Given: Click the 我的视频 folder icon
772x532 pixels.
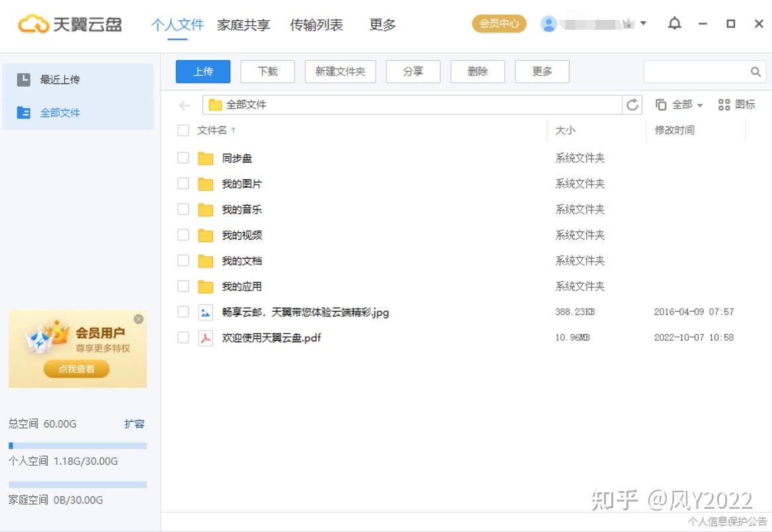Looking at the screenshot, I should tap(205, 235).
